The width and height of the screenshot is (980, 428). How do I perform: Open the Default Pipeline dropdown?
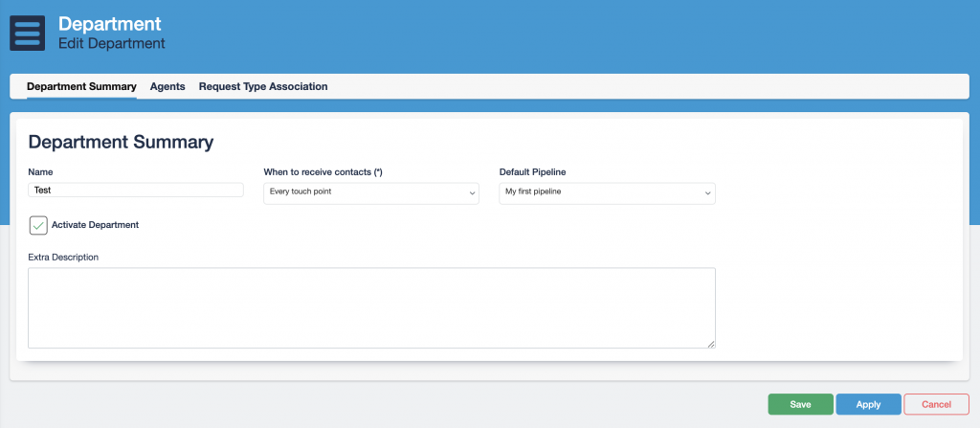[607, 192]
